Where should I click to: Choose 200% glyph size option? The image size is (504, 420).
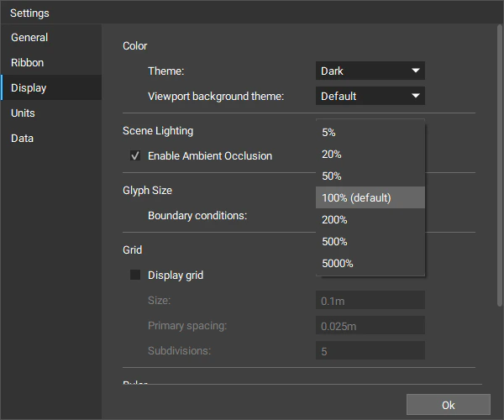click(x=370, y=219)
